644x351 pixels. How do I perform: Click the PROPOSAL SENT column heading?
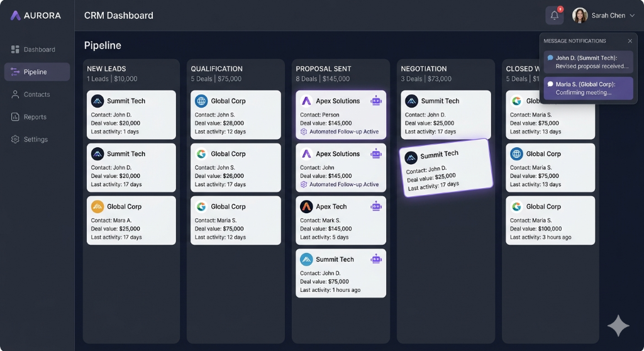[x=323, y=69]
